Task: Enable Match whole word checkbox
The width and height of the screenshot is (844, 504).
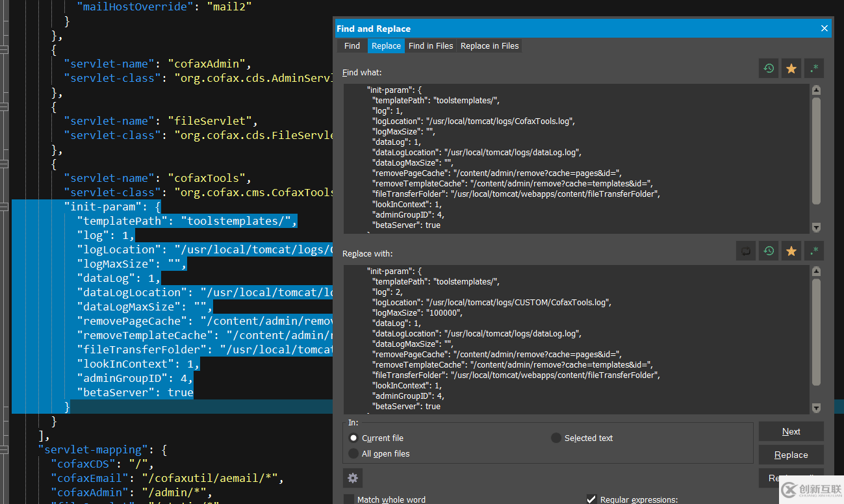Action: pos(349,499)
